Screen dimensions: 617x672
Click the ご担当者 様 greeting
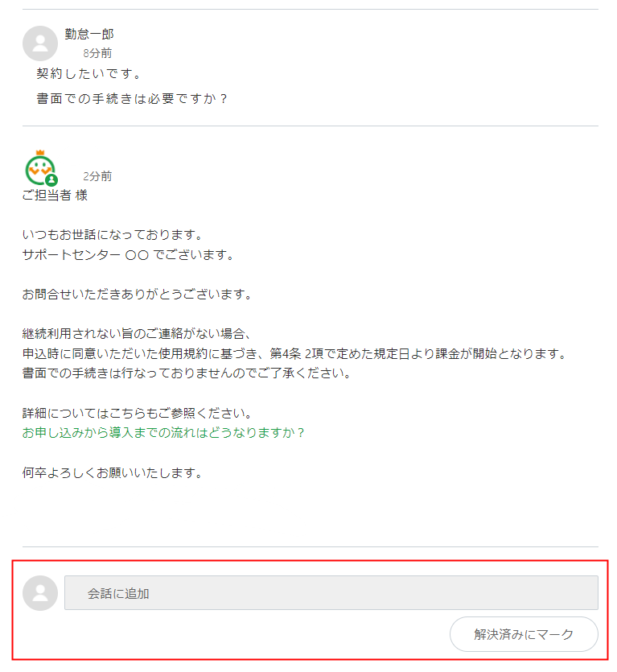point(55,196)
